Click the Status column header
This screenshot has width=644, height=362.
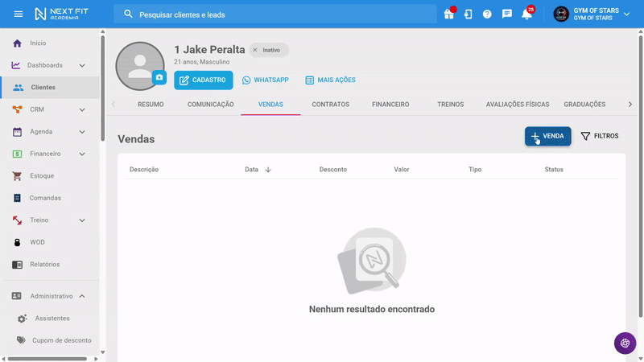(x=554, y=170)
